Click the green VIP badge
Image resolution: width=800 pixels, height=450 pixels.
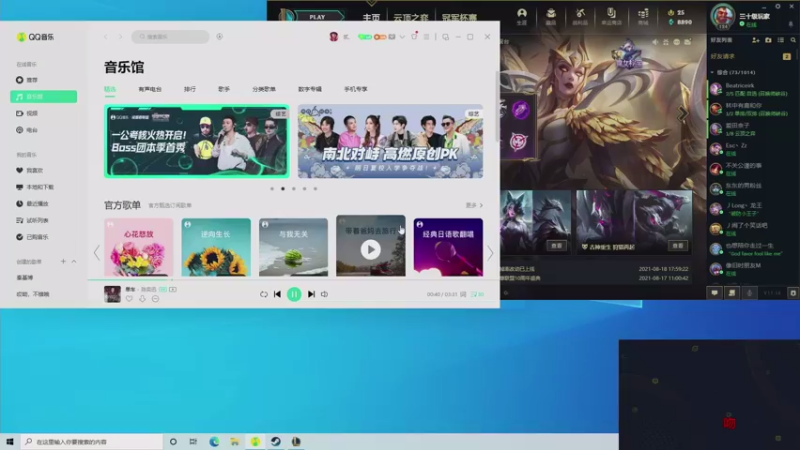[x=364, y=37]
